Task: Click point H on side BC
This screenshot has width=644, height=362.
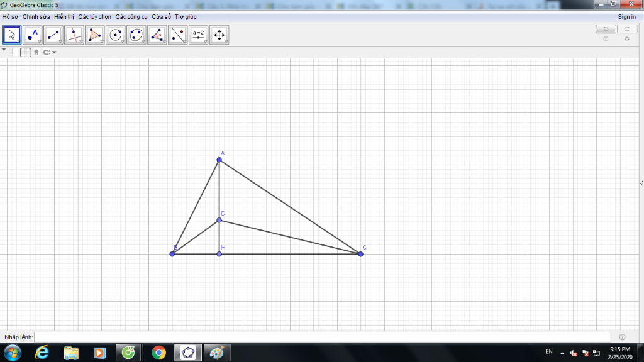Action: click(x=219, y=254)
